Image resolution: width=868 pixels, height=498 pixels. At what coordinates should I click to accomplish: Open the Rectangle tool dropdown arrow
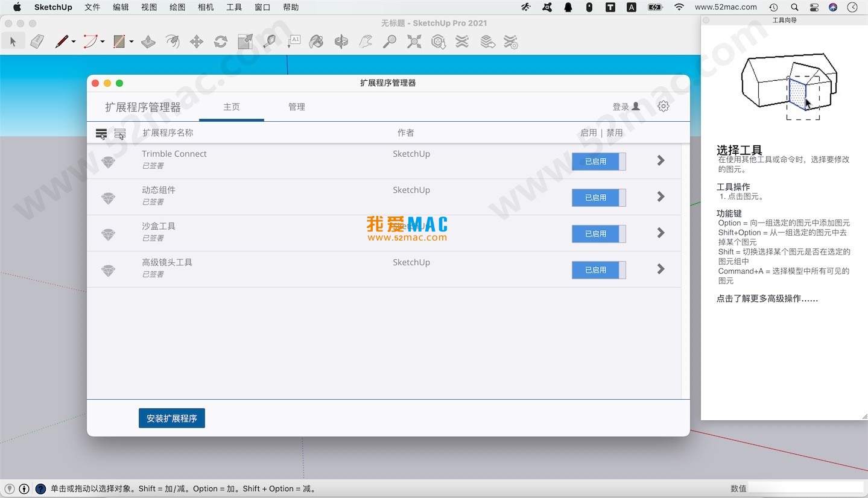[131, 42]
